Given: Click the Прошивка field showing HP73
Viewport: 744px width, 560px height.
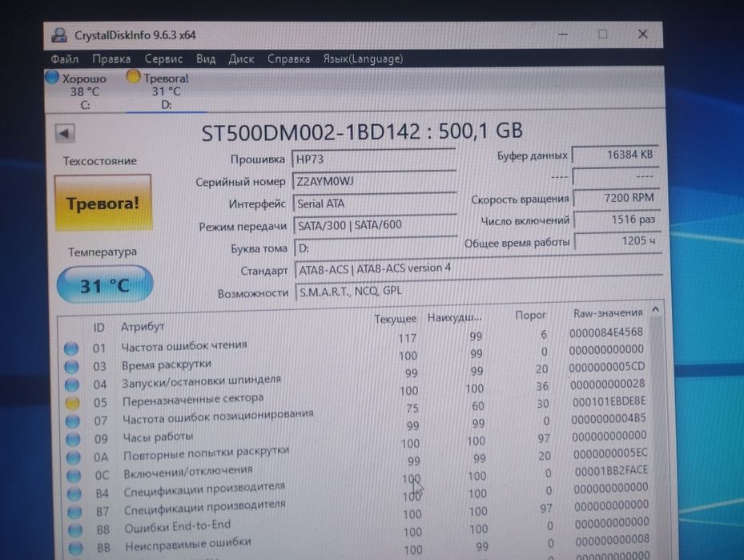Looking at the screenshot, I should 374,159.
